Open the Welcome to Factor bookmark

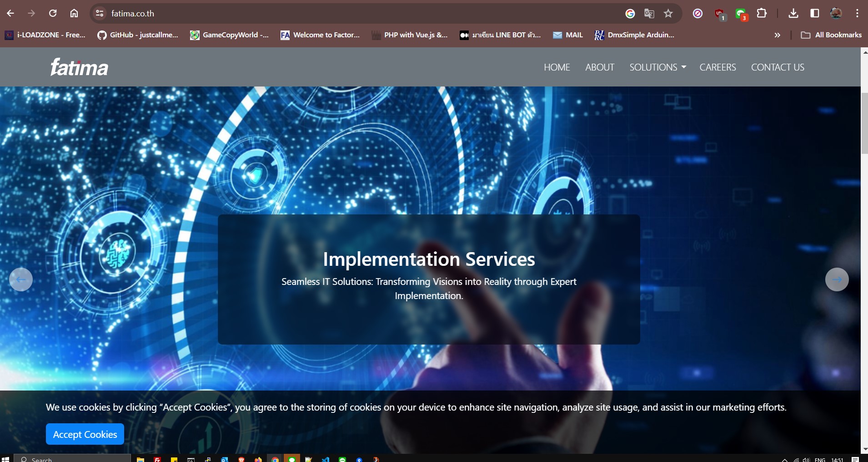(x=320, y=35)
